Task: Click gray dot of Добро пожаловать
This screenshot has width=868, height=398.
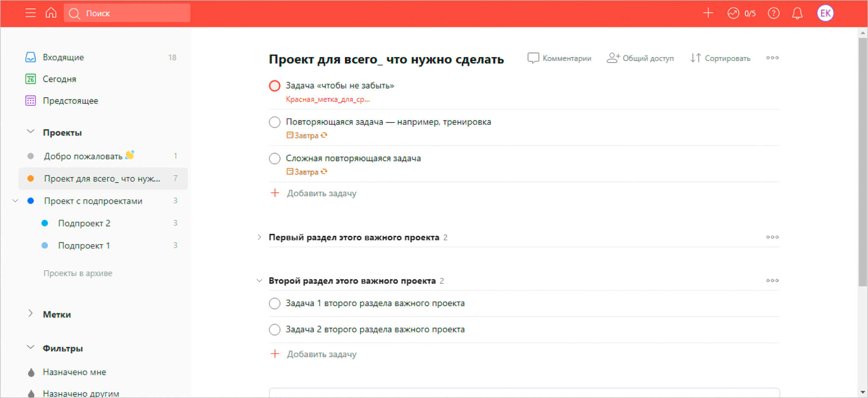Action: [x=31, y=156]
